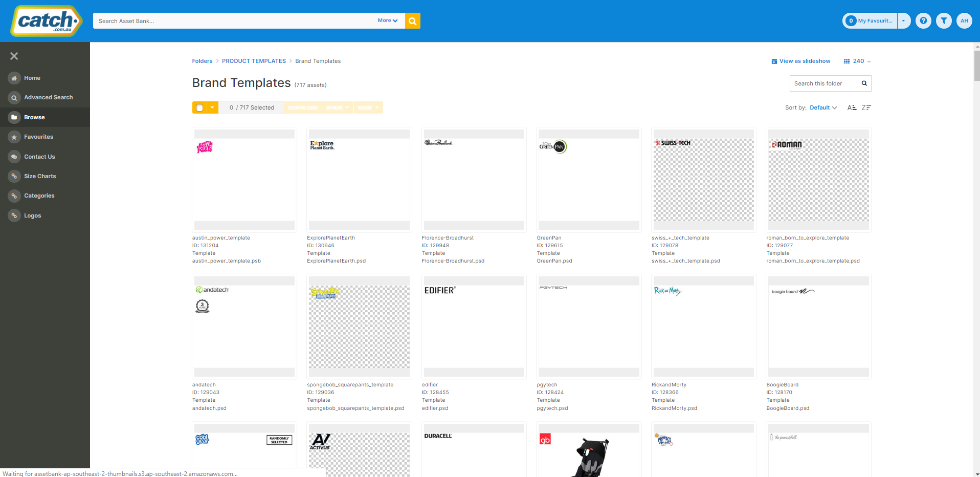Open Categories in the sidebar
Image resolution: width=980 pixels, height=477 pixels.
tap(39, 196)
